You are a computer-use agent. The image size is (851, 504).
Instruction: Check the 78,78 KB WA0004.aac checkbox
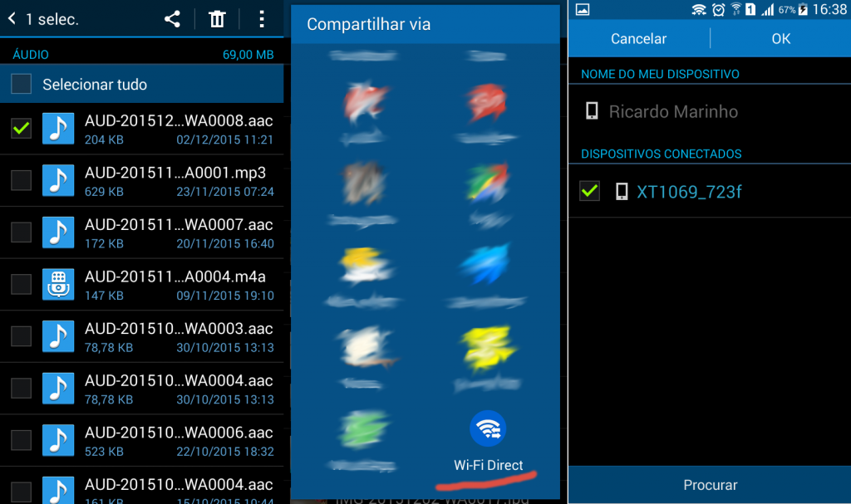point(21,389)
